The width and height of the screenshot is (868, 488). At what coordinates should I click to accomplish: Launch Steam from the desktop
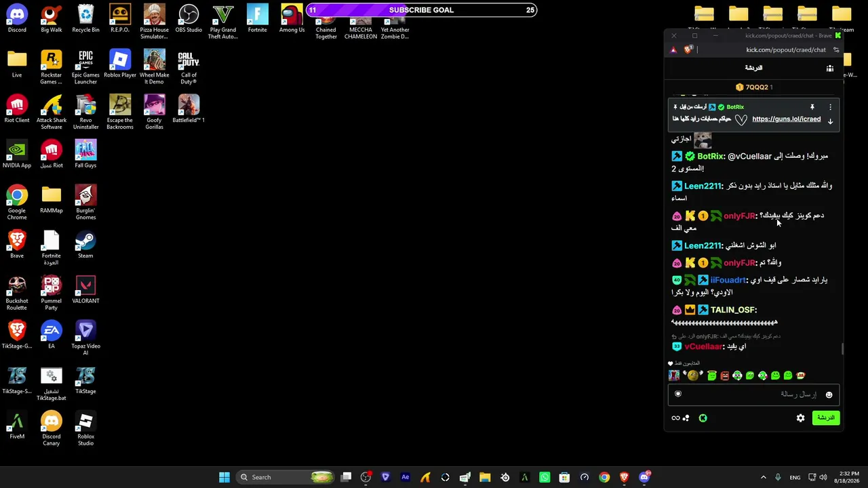click(x=85, y=245)
